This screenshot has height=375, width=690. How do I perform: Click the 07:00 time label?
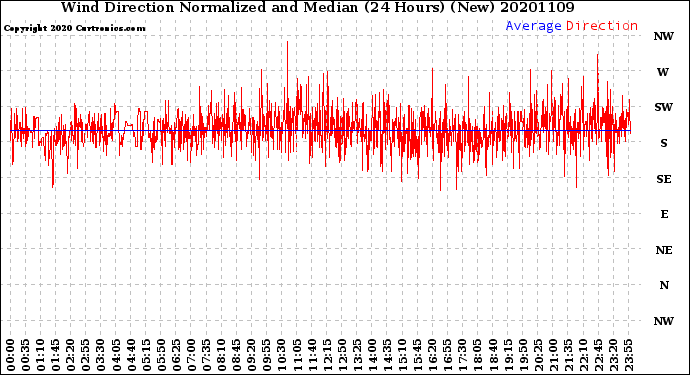[191, 355]
